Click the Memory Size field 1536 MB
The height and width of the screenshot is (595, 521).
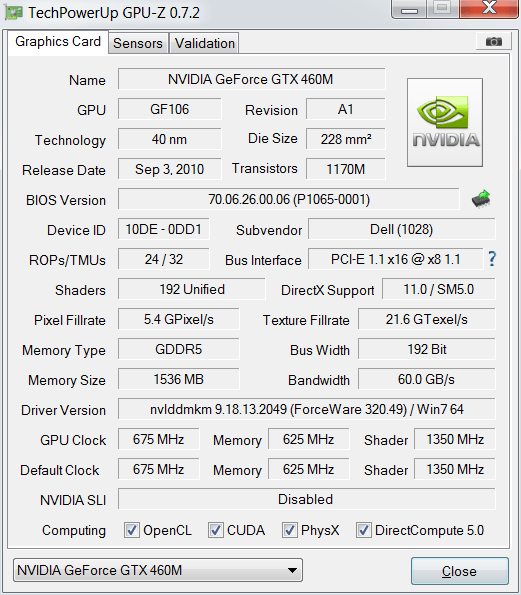(x=178, y=379)
